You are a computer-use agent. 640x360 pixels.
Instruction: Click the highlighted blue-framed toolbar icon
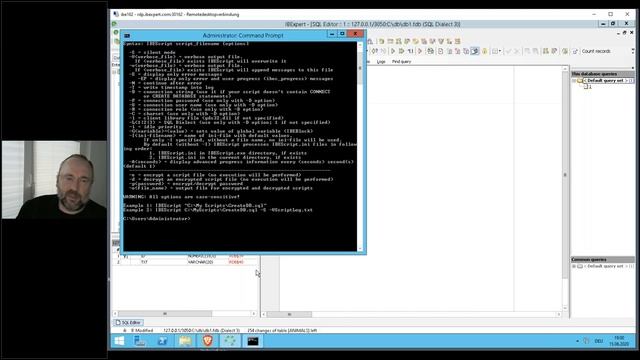click(x=475, y=51)
